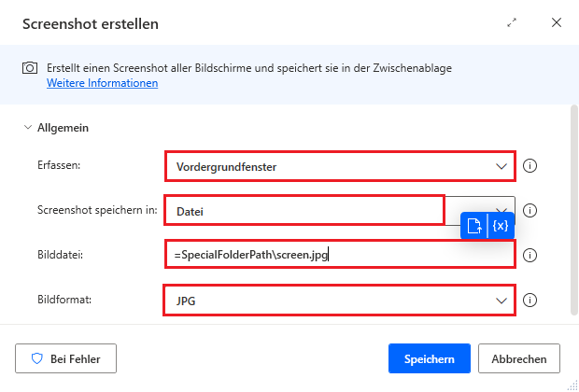Click the camera icon in info banner
Screen dimensions: 579x392
30,68
